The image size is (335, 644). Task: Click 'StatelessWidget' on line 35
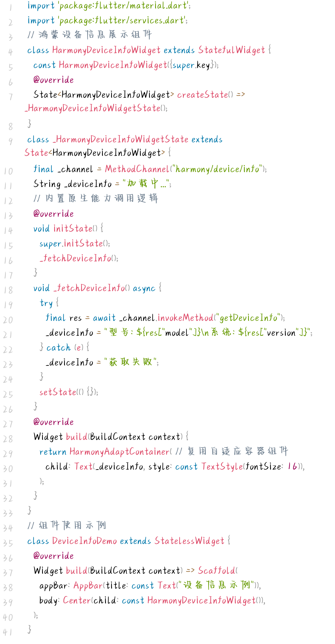point(190,541)
